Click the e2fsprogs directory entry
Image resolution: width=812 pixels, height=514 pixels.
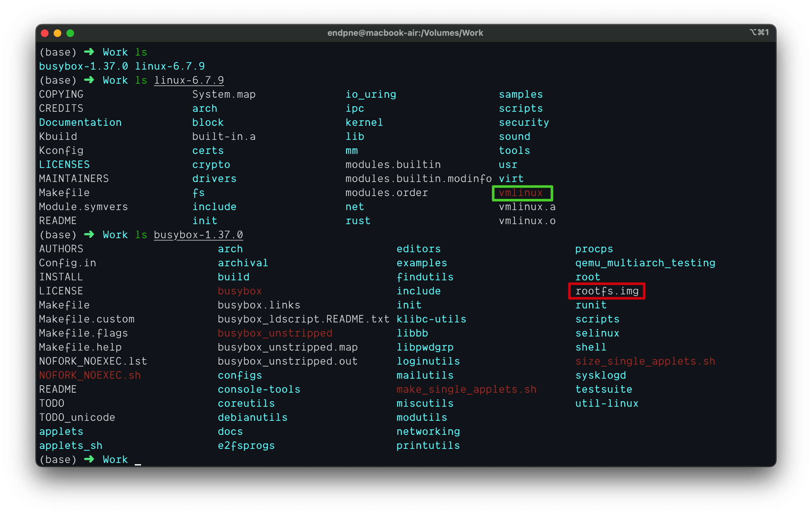coord(246,446)
